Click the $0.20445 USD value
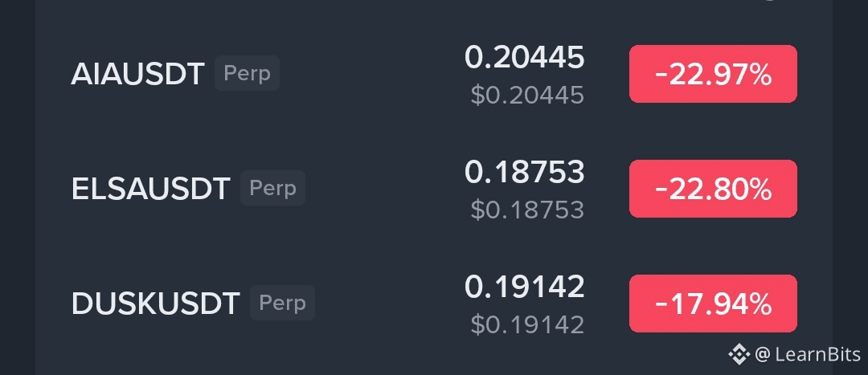 point(526,96)
